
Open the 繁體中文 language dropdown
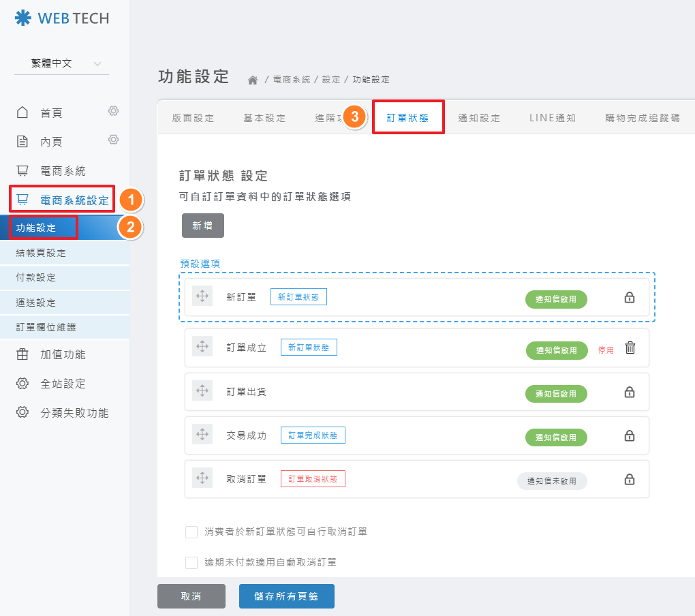pos(61,63)
